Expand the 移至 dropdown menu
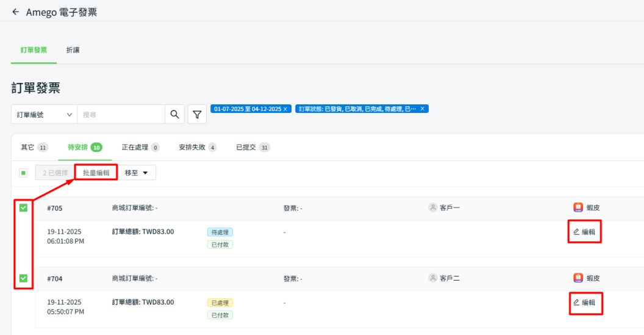 pos(137,173)
